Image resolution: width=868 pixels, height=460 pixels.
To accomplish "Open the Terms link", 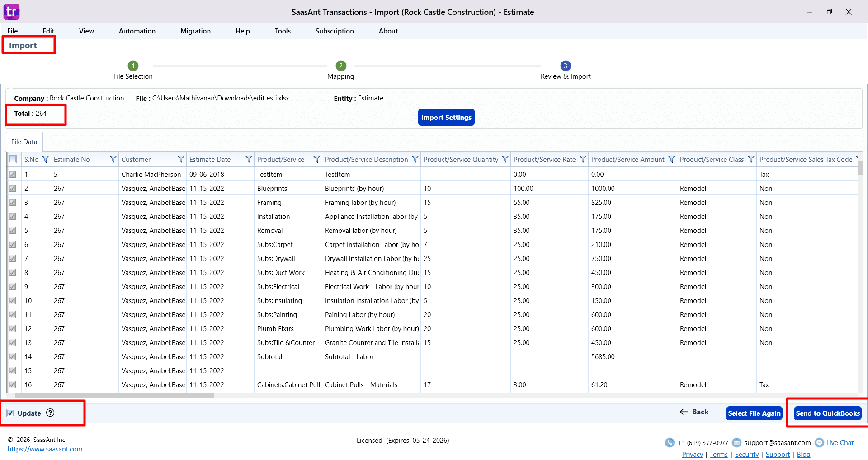I will (719, 455).
